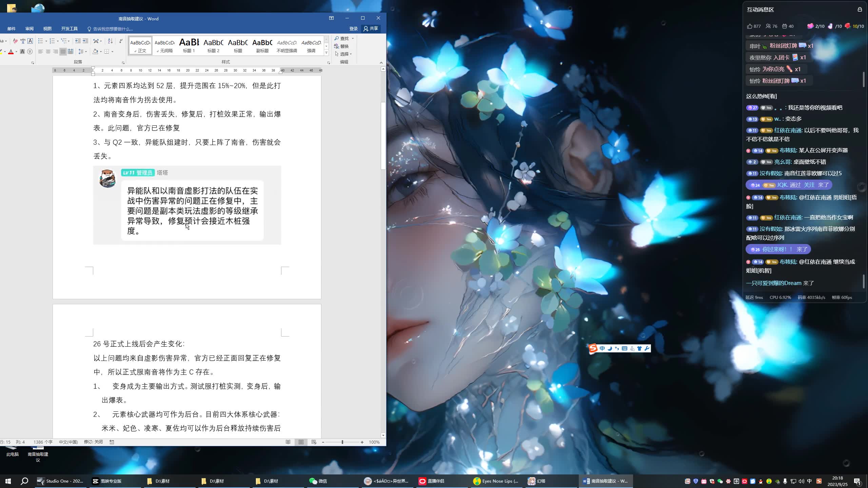Open the 开发工具 (Developer) tab
Viewport: 868px width, 488px height.
tap(70, 29)
